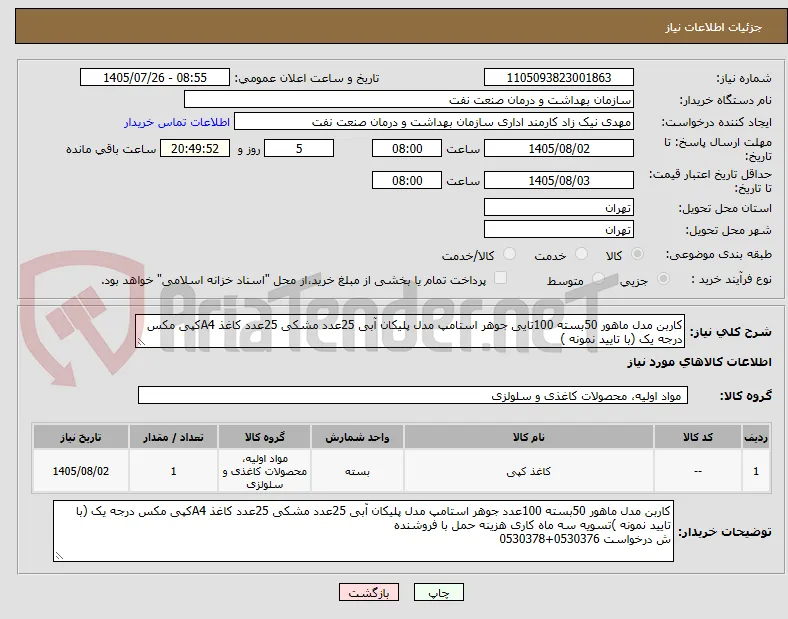Toggle the اسناد خزانه اسلامی payment checkbox
Image resolution: width=788 pixels, height=619 pixels.
pyautogui.click(x=501, y=278)
